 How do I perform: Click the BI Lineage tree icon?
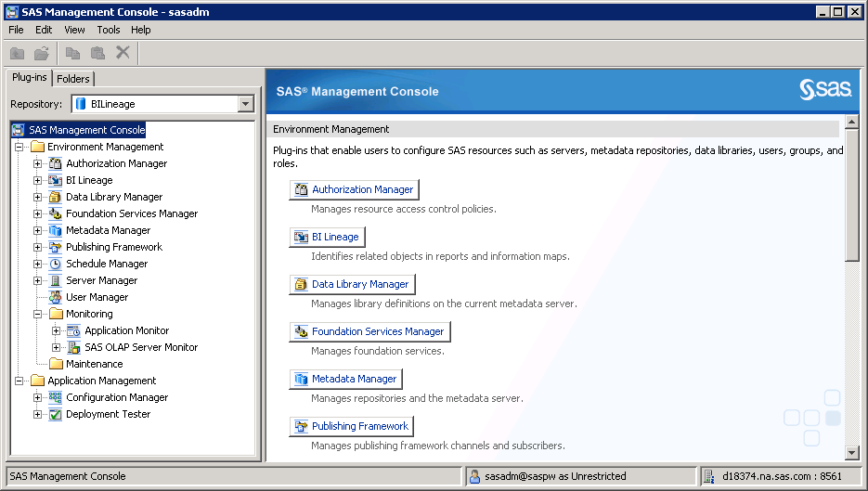click(x=56, y=180)
